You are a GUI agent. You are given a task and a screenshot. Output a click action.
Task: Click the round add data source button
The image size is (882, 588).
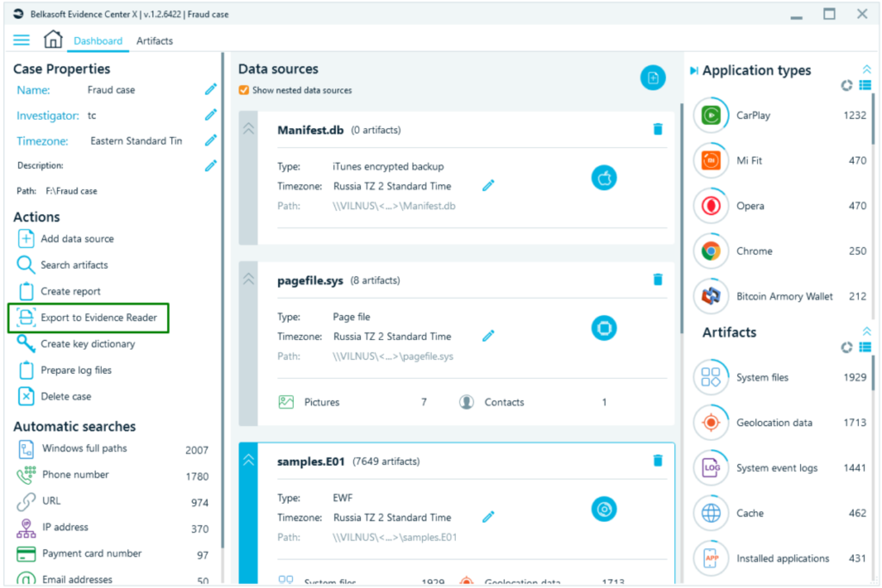point(653,78)
